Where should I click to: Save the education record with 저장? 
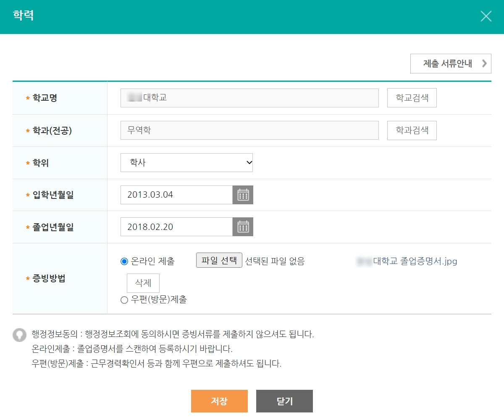coord(219,401)
